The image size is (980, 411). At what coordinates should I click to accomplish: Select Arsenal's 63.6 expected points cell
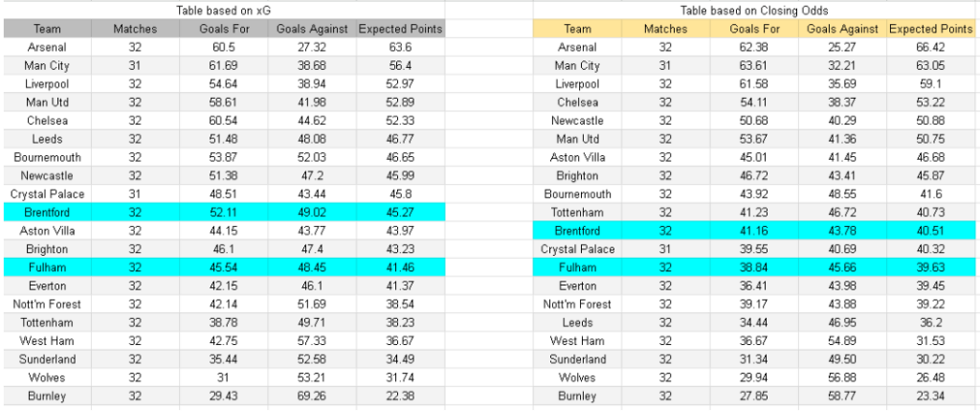(401, 47)
